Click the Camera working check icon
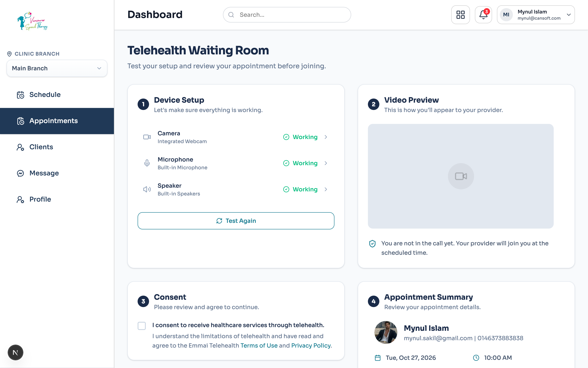 [x=286, y=137]
